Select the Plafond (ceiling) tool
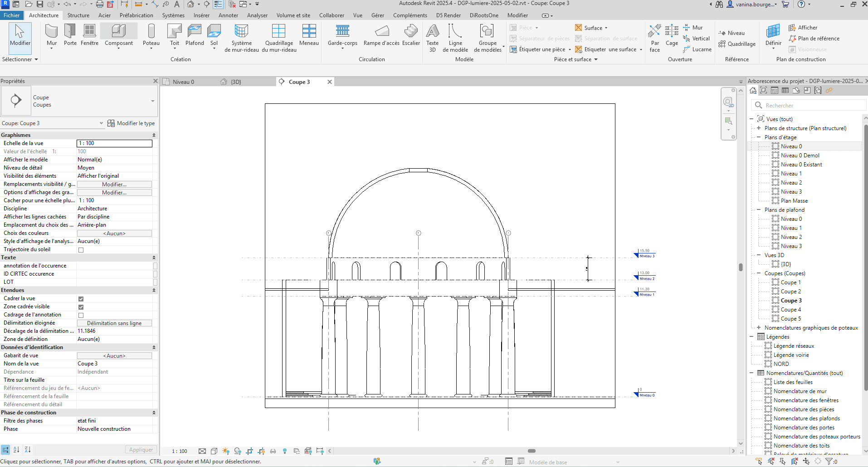Screen dimensions: 868x467 (x=195, y=35)
